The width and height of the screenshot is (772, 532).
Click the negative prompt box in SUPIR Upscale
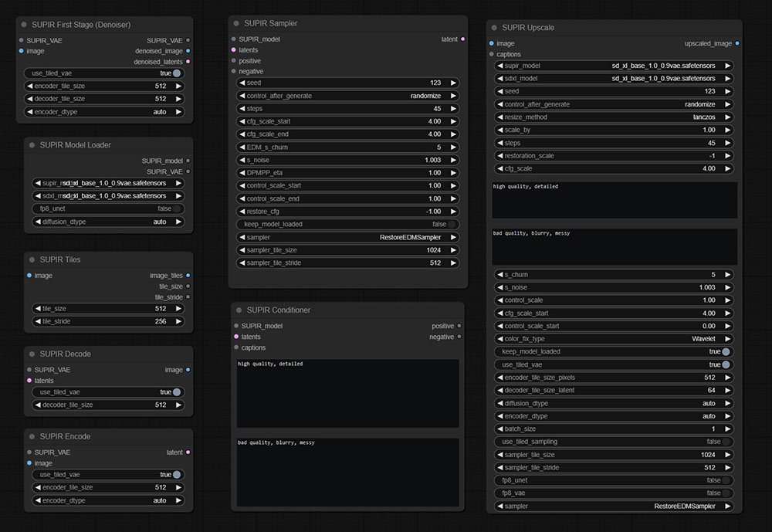[615, 246]
